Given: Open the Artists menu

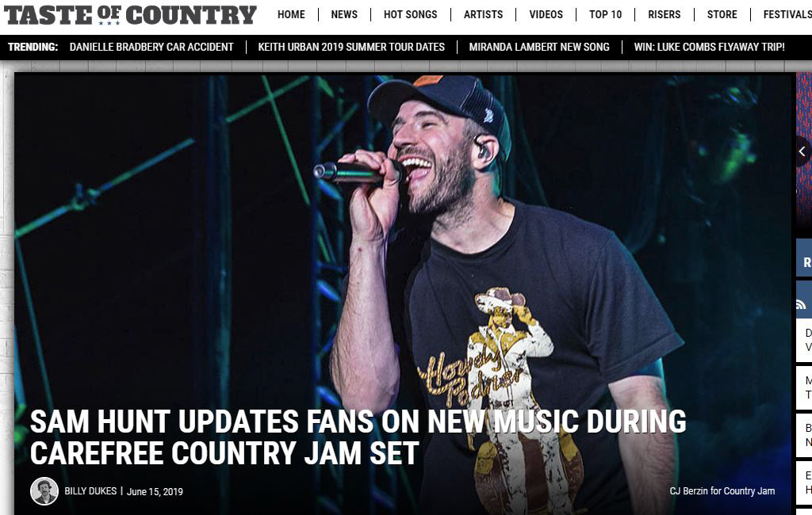Looking at the screenshot, I should [483, 14].
